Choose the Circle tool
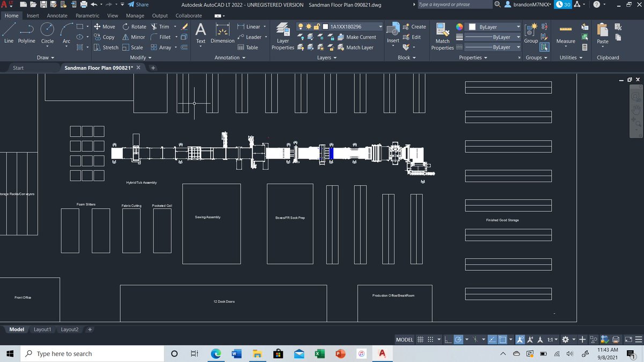Screen dimensions: 644x362 (47, 34)
